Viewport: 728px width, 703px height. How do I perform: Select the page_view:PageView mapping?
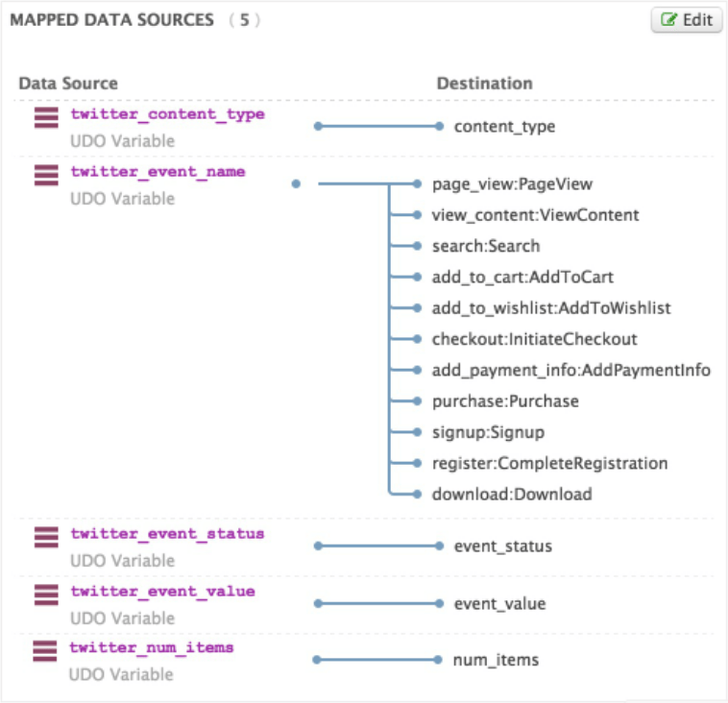point(512,183)
